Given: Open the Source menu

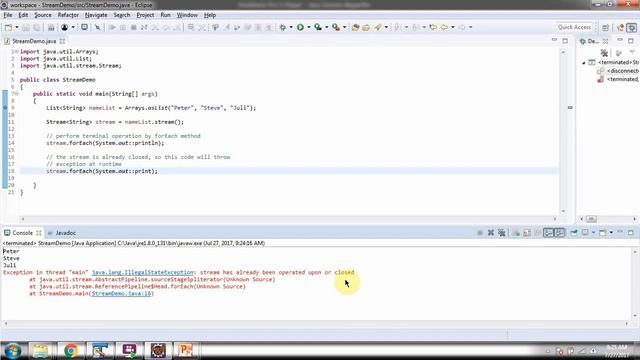Looking at the screenshot, I should (x=43, y=15).
